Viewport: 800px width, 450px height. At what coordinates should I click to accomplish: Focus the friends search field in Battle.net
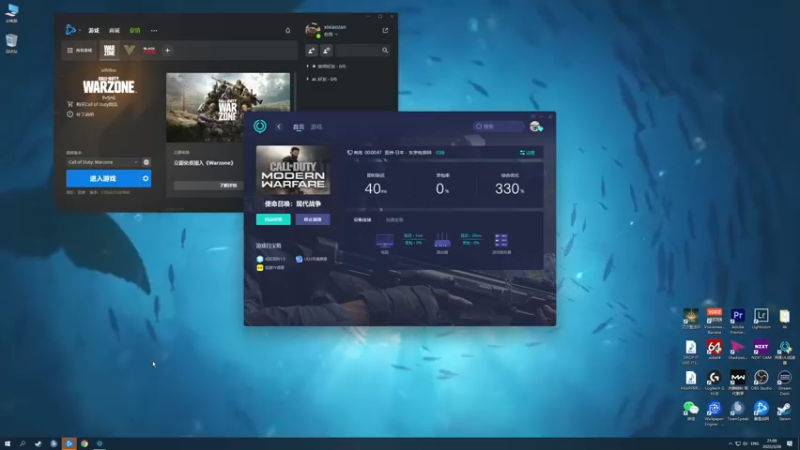[363, 50]
